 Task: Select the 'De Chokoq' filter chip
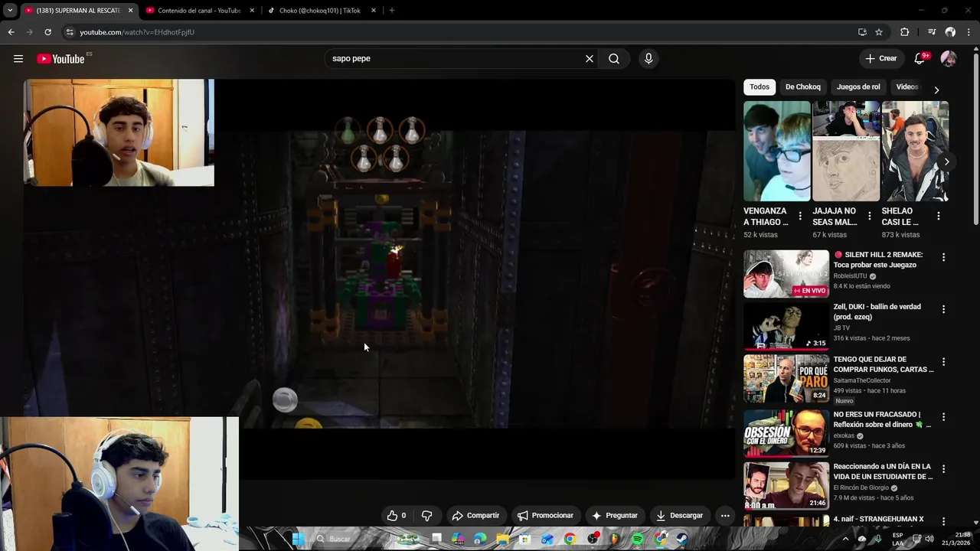pos(802,87)
